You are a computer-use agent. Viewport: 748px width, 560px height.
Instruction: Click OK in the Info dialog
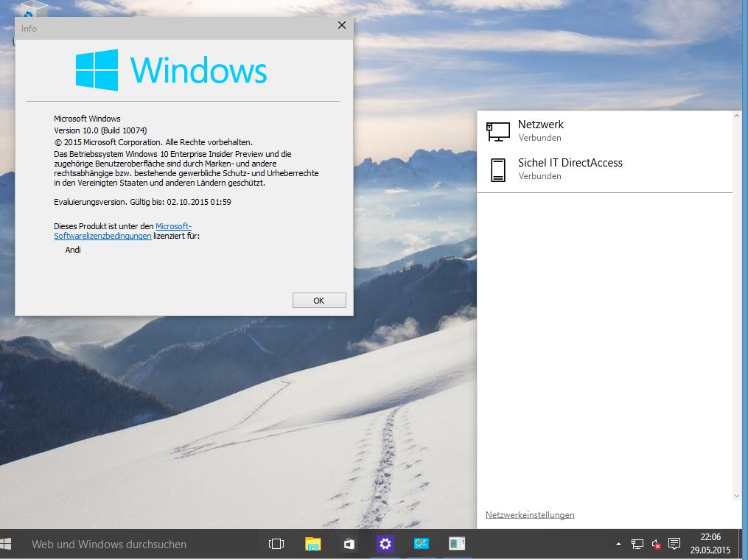[x=319, y=301]
